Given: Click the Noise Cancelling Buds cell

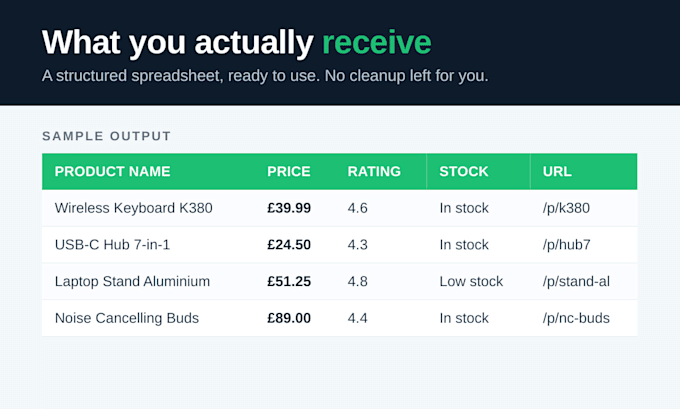Looking at the screenshot, I should (127, 318).
